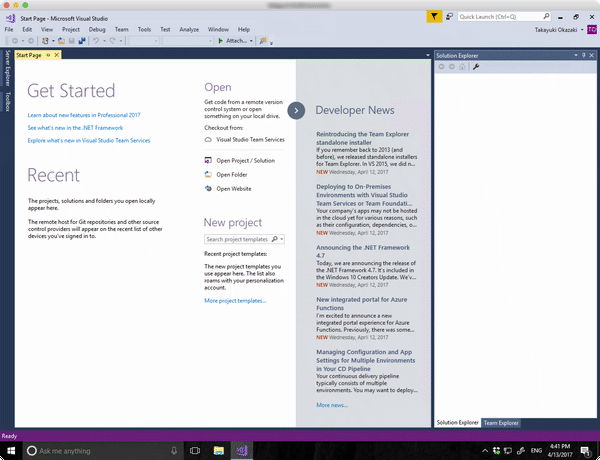Click the Visual Studio Team Services cloud icon
600x460 pixels.
(208, 140)
